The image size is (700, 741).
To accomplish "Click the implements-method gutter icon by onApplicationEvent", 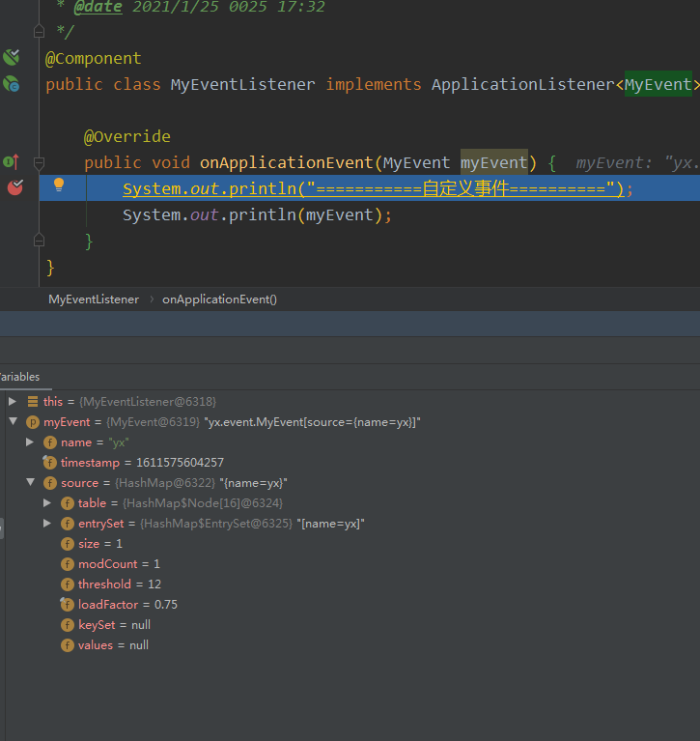I will tap(12, 162).
